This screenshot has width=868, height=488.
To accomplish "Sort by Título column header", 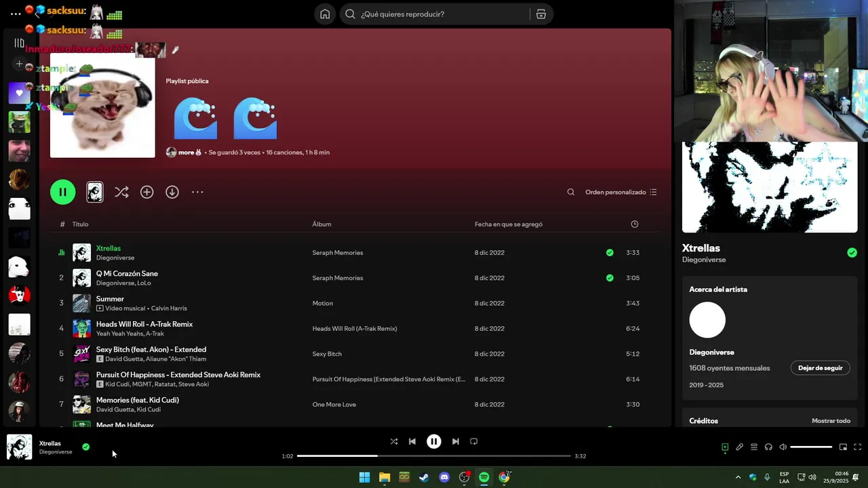I will 80,224.
